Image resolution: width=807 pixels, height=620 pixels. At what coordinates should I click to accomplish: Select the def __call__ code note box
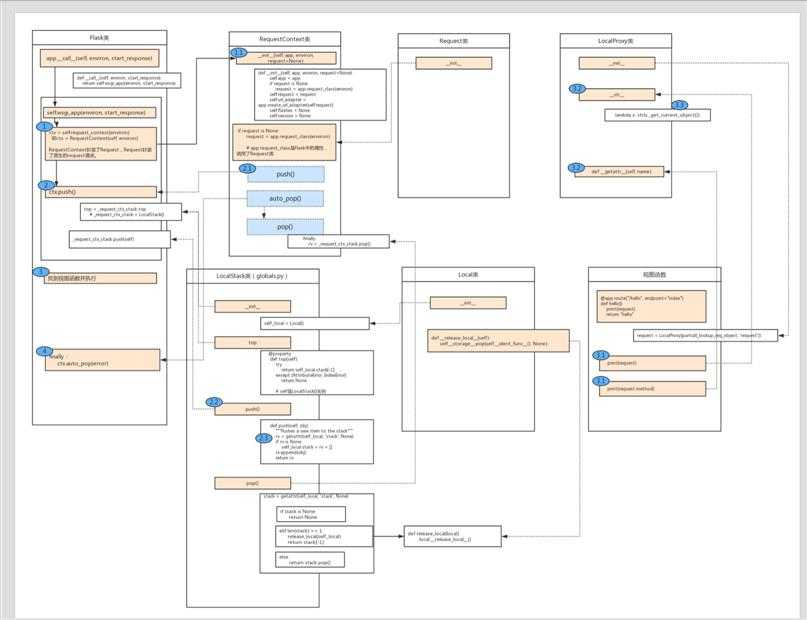tap(127, 80)
